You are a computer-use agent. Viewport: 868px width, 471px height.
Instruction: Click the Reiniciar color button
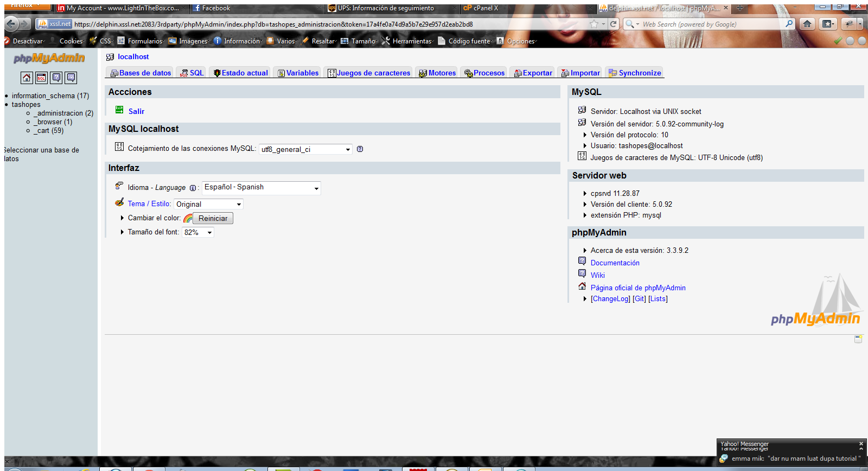[x=213, y=218]
